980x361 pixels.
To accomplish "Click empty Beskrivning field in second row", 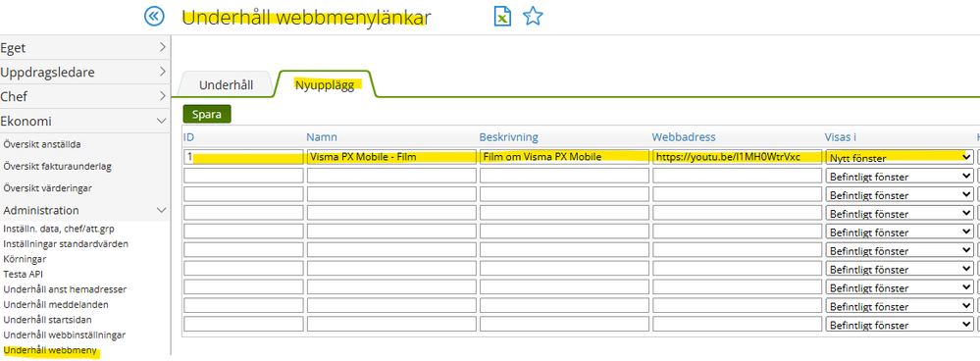I will tap(564, 176).
